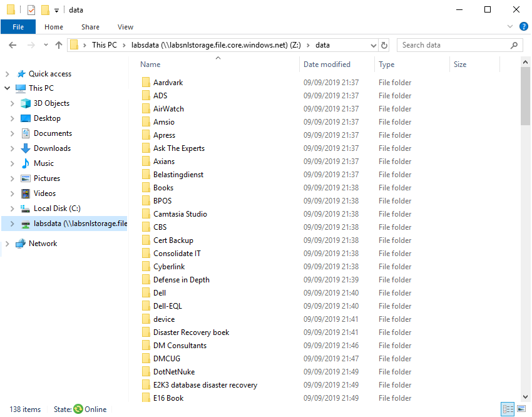
Task: Open the Quick Access Toolbar customize dropdown
Action: (x=56, y=10)
